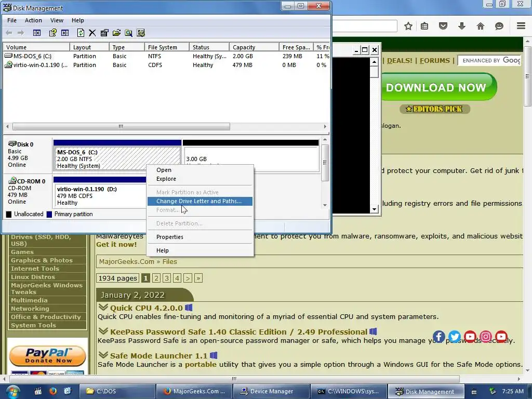Click the Settings checklist toolbar icon
This screenshot has width=532, height=399.
pyautogui.click(x=141, y=33)
